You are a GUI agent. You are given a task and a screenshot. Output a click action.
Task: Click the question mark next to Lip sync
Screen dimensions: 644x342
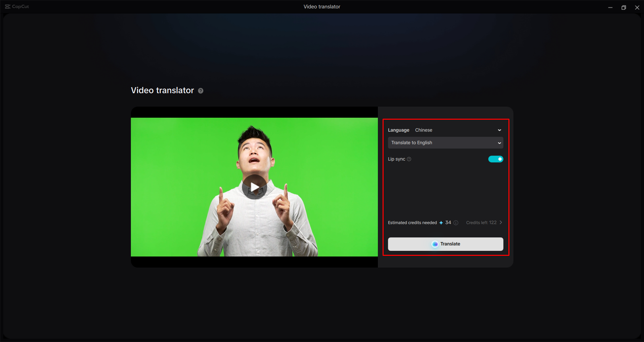pos(409,159)
